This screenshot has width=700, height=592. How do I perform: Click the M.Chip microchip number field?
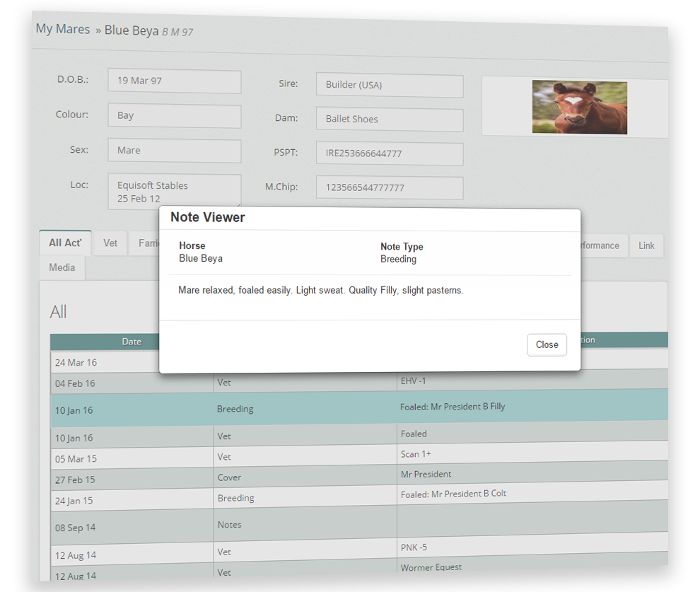click(389, 187)
